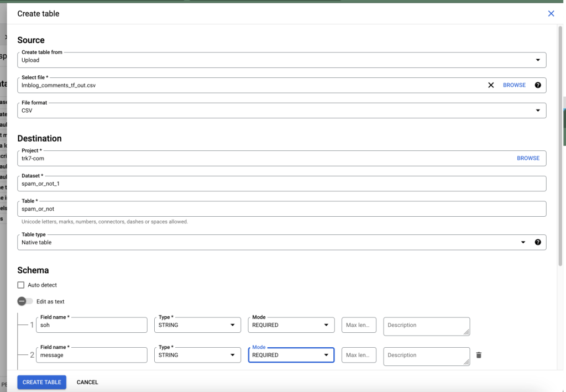566x392 pixels.
Task: Click the Dataset input field
Action: pyautogui.click(x=281, y=184)
